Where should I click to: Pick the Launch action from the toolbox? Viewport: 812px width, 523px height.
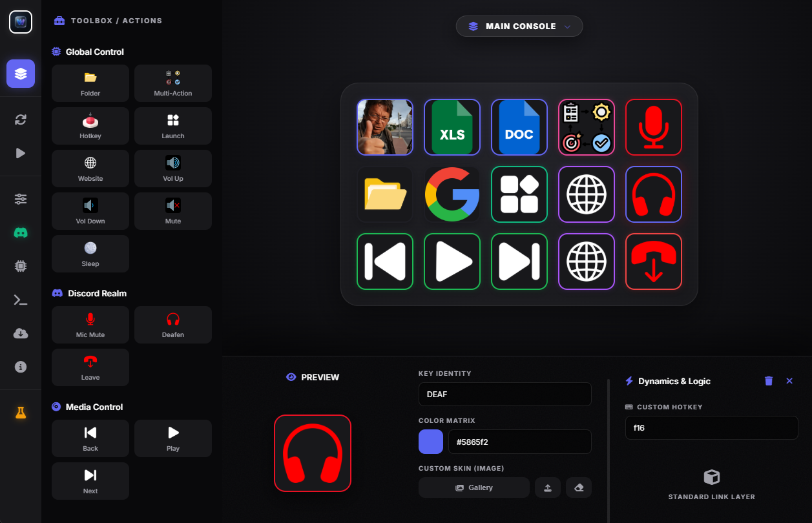point(173,126)
